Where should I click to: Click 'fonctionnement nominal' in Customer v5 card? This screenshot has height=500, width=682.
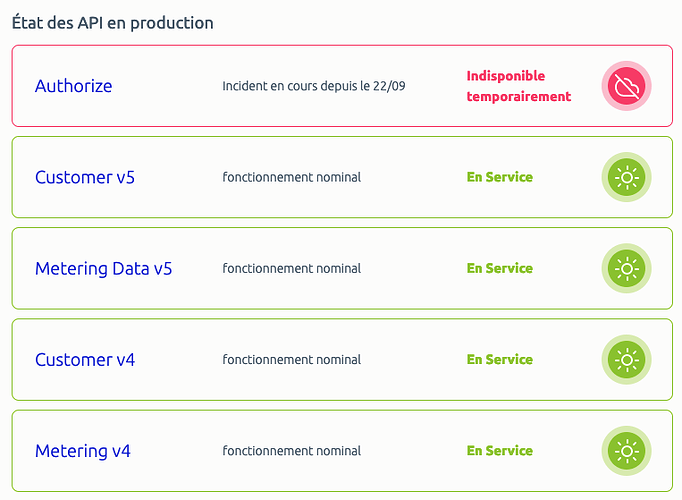tap(291, 177)
